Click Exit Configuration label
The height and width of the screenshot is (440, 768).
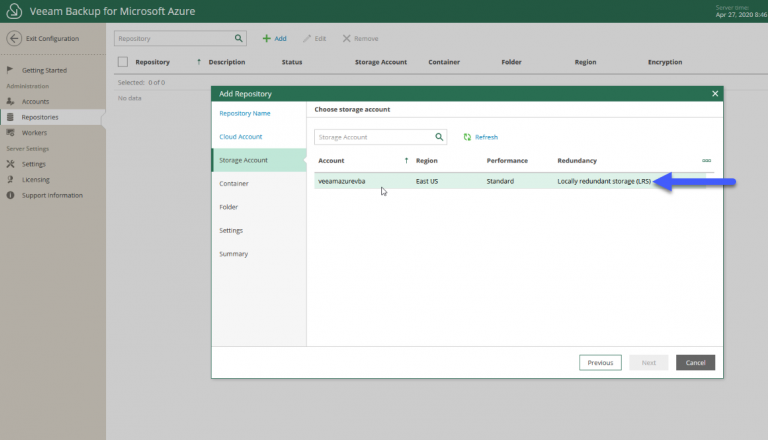click(x=52, y=38)
